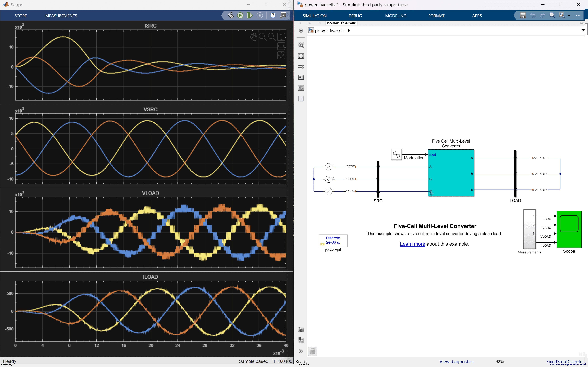
Task: Open the MODELING ribbon tab in Simulink
Action: (x=395, y=16)
